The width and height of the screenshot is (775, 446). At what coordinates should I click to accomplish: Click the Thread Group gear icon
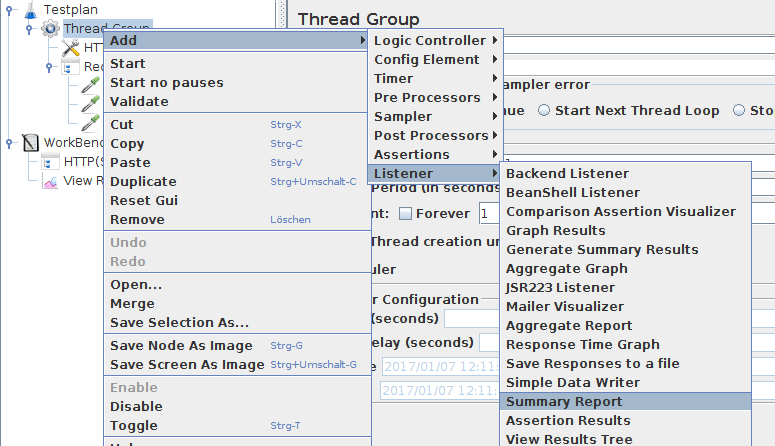click(x=50, y=28)
